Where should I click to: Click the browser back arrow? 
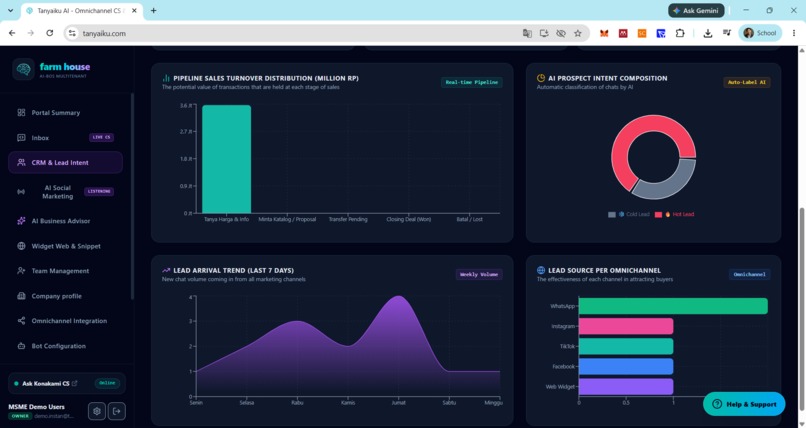12,33
